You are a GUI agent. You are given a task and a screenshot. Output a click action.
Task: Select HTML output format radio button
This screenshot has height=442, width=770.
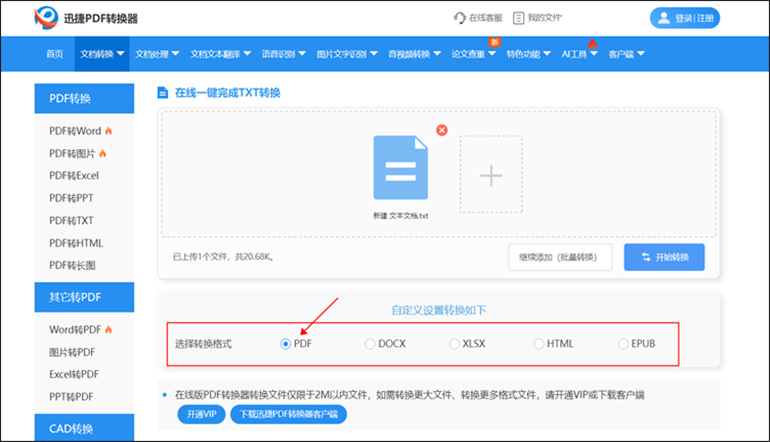coord(539,344)
